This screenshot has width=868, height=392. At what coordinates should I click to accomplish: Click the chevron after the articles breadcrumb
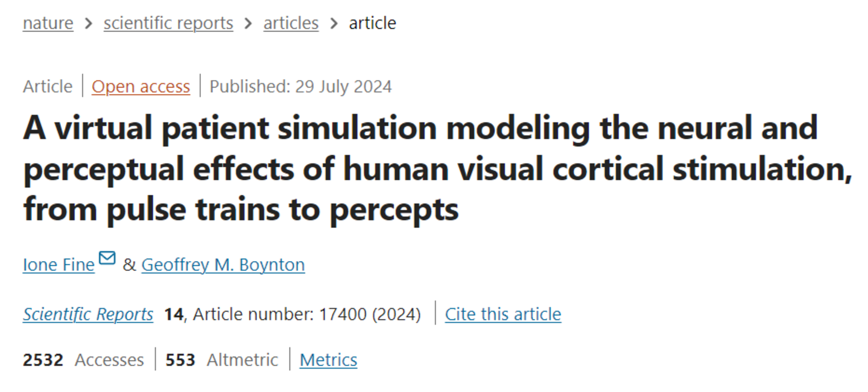click(334, 24)
